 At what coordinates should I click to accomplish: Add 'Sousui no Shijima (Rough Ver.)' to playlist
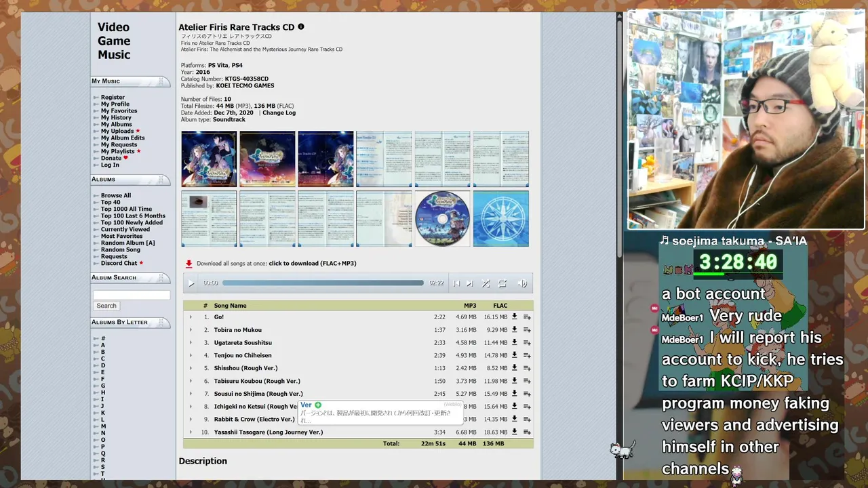click(527, 394)
